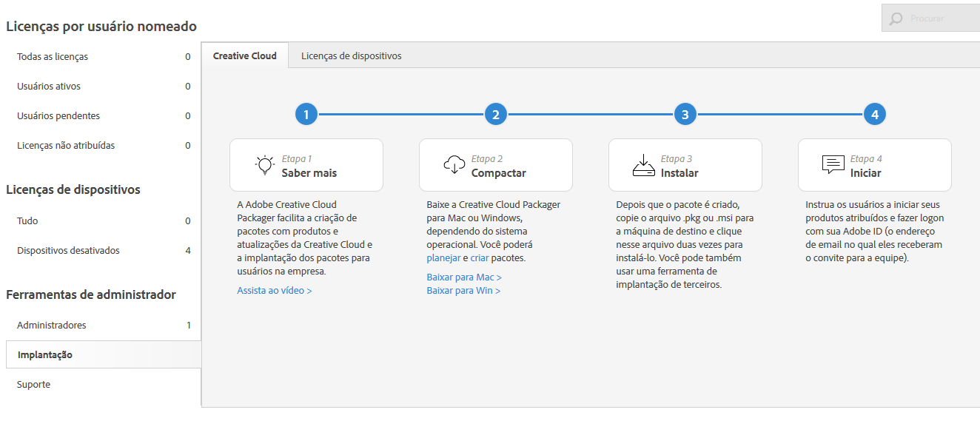Open the Saber mais step card
Screen dimensions: 980x421
click(x=306, y=165)
